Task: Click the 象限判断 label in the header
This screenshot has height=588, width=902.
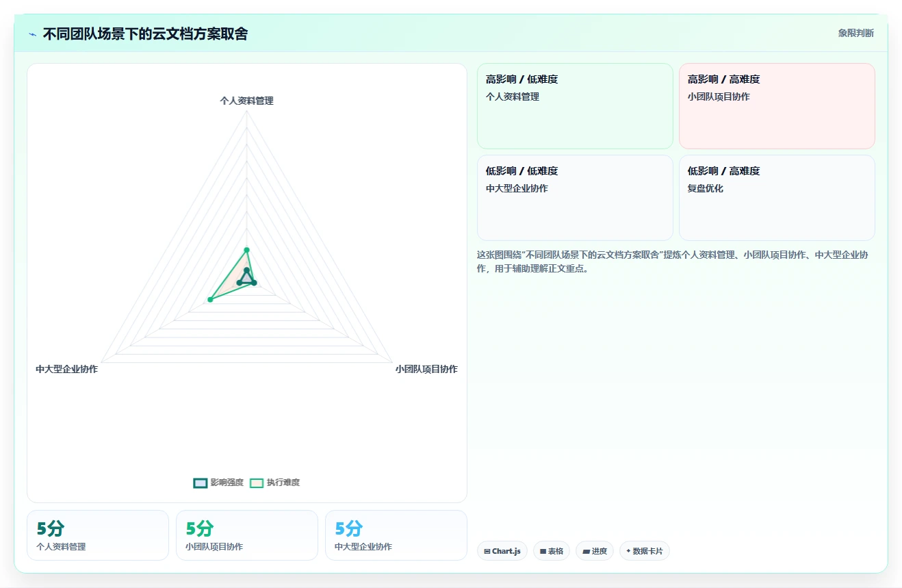Action: point(855,33)
